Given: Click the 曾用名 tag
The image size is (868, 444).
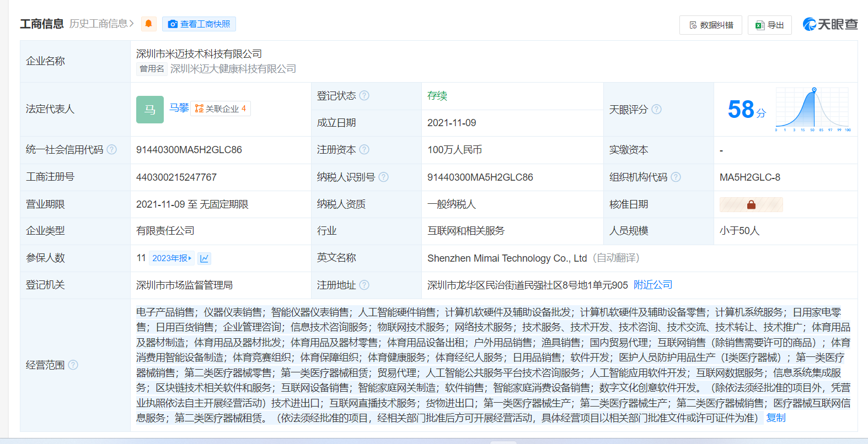Looking at the screenshot, I should (152, 68).
